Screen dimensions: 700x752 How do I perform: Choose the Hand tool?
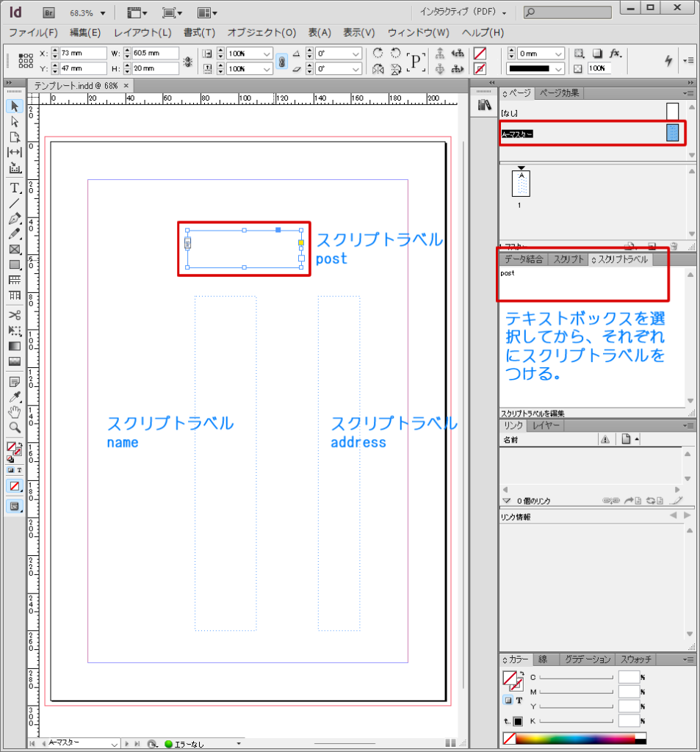(x=14, y=412)
